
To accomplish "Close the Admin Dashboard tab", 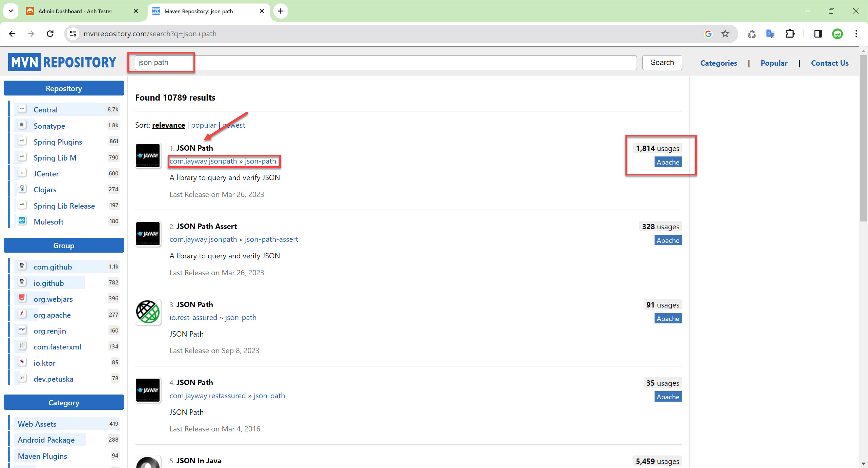I will (136, 11).
